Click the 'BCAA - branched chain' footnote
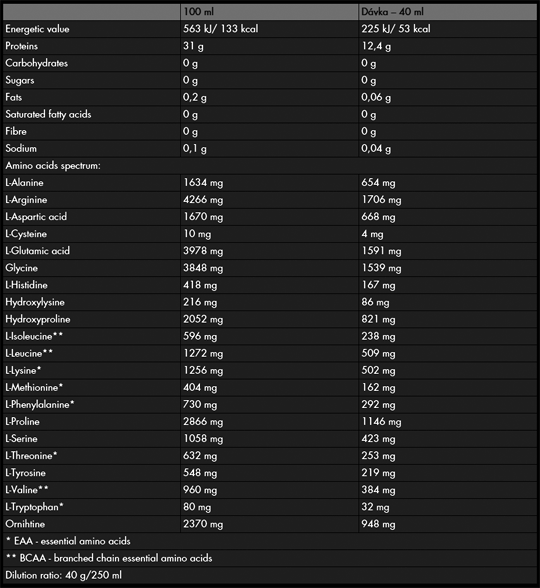This screenshot has width=540, height=588. tap(109, 558)
